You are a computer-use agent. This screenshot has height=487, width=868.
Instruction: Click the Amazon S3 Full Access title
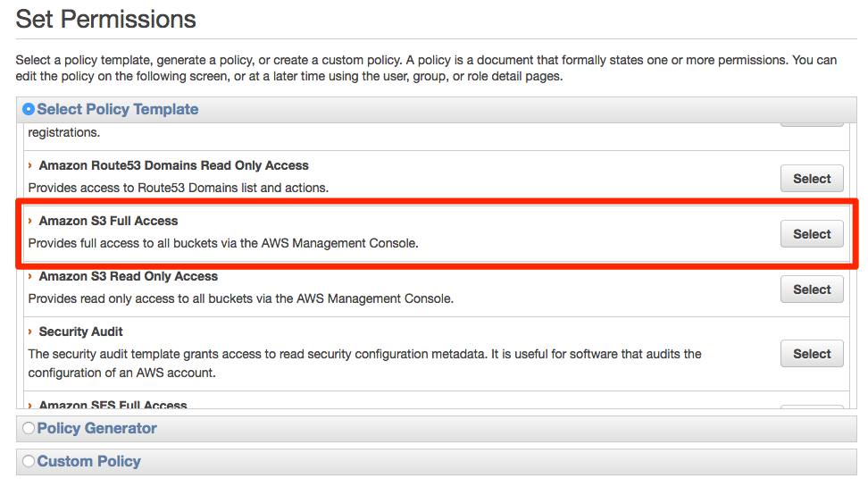click(109, 221)
